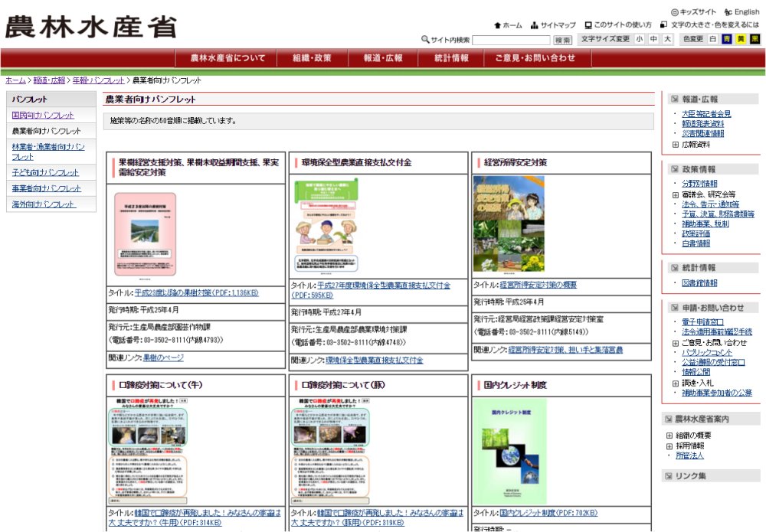
Task: Open the 統計情報 menu tab
Action: tap(451, 58)
